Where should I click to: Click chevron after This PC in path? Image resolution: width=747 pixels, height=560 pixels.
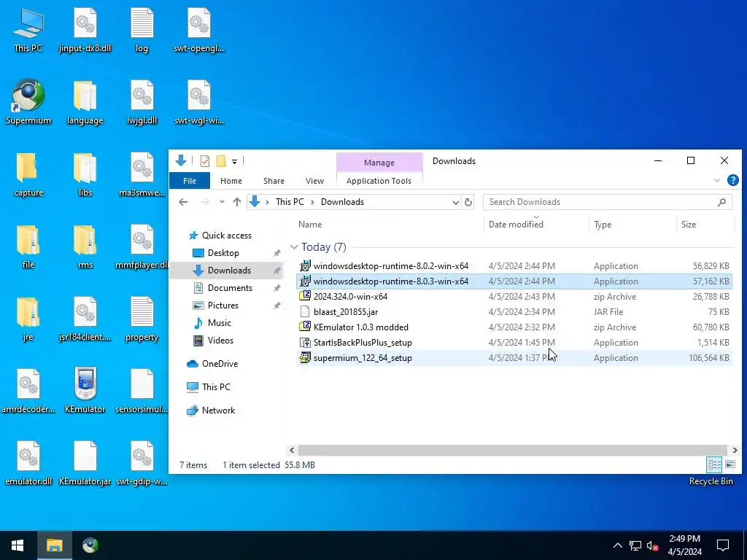tap(312, 203)
